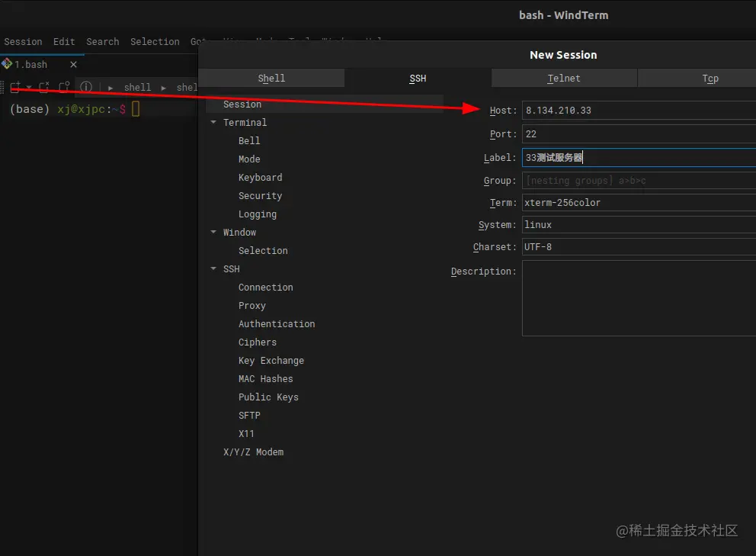Click the Group field with nesting groups placeholder
Screen dimensions: 756x556
pos(639,181)
